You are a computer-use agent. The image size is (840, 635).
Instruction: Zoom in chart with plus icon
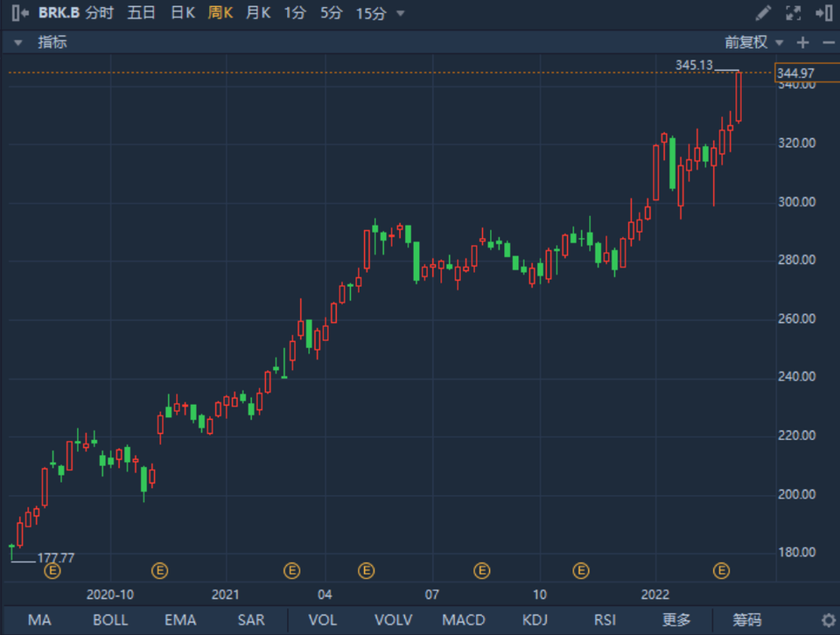tap(802, 42)
